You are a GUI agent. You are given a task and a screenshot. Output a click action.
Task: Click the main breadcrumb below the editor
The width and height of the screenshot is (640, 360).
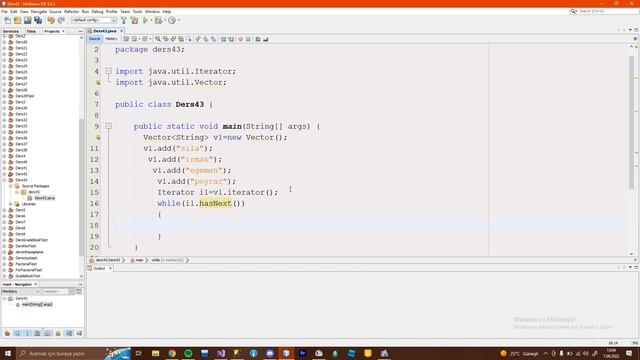138,260
